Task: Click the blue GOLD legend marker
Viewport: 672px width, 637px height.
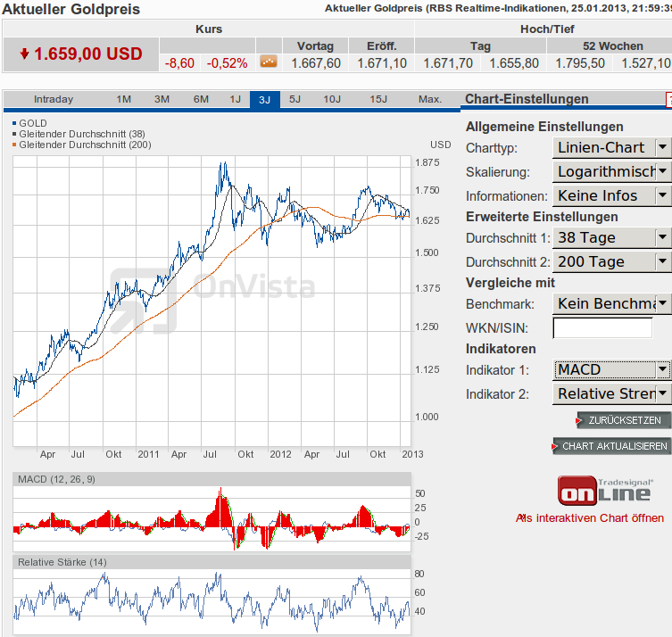Action: 14,123
